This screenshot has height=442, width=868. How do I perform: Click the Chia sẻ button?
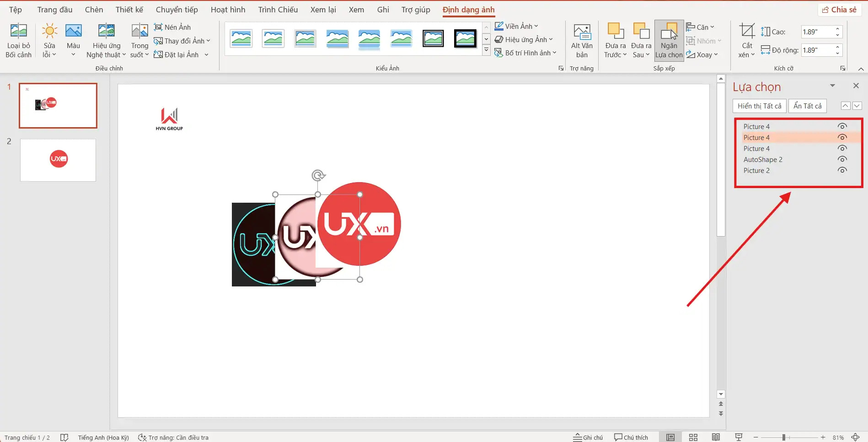tap(839, 9)
